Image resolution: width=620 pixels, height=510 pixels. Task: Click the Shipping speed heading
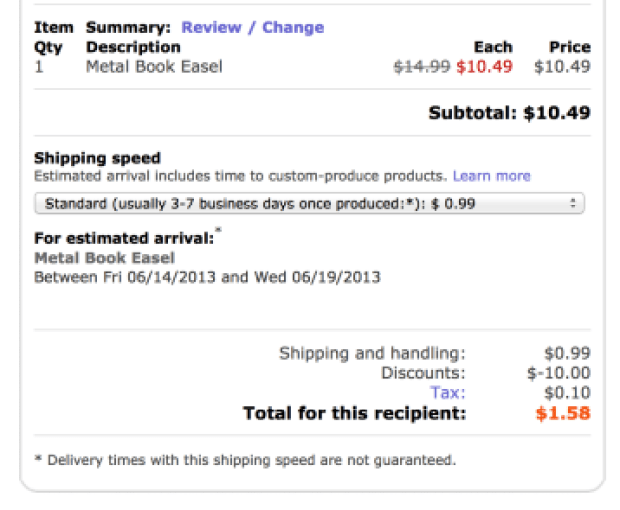(97, 158)
